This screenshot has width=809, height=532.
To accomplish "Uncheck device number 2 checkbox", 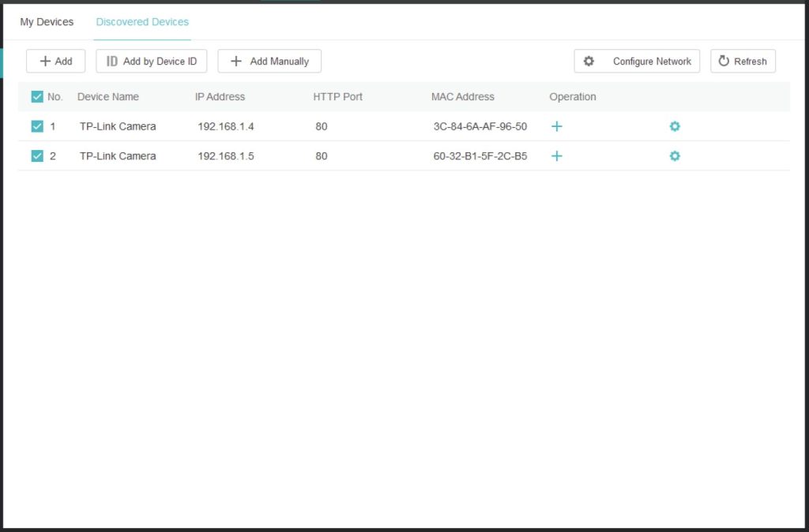I will tap(37, 155).
